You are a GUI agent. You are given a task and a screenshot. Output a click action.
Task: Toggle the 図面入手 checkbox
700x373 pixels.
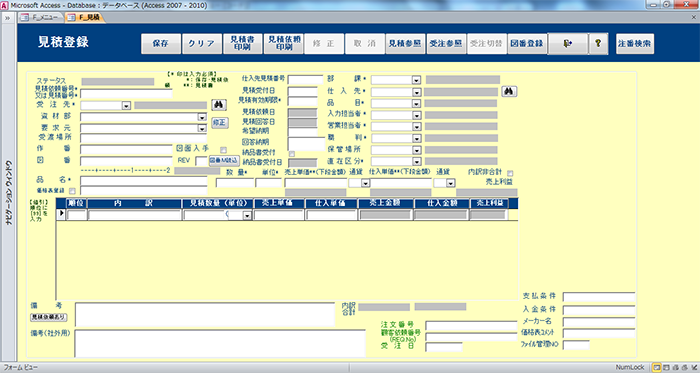coord(223,150)
